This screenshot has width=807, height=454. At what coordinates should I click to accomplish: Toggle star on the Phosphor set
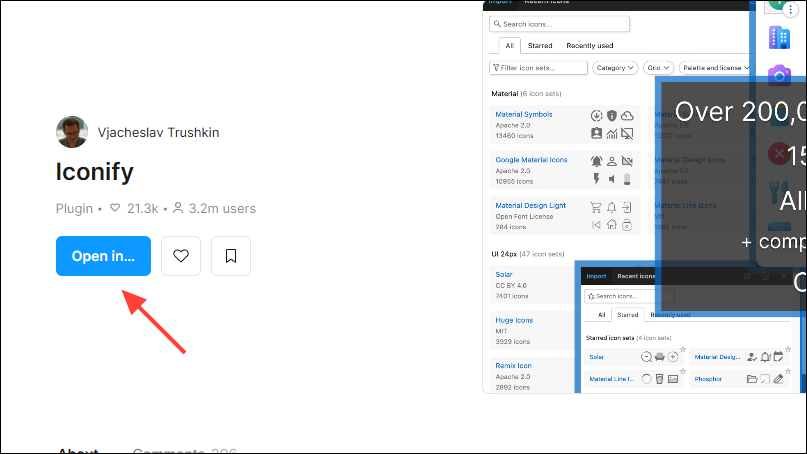pos(788,371)
